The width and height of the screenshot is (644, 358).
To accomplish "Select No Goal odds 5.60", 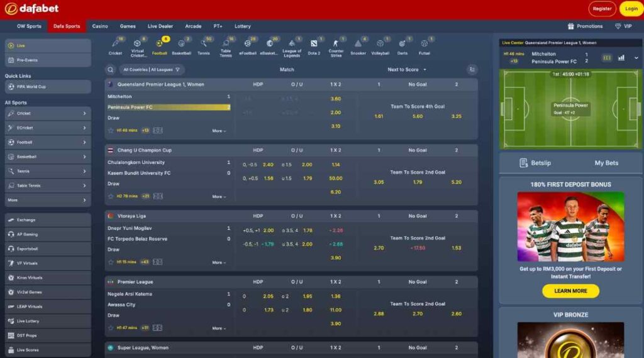I will 418,116.
